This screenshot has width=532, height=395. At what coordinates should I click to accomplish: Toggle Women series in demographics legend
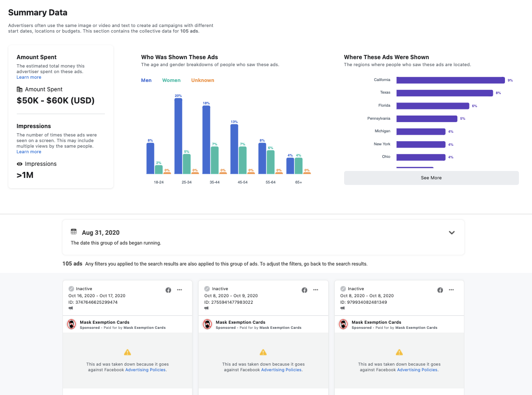pos(171,81)
